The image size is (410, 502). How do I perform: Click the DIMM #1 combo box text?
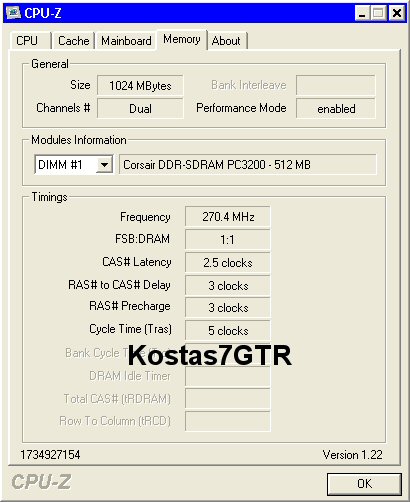click(60, 165)
